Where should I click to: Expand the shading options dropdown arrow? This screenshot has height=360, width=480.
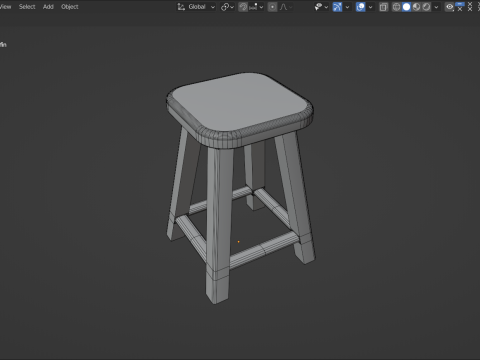pyautogui.click(x=436, y=7)
